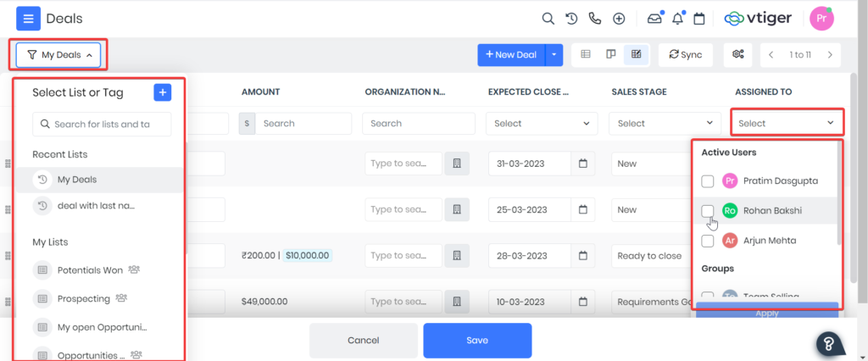Click the phone call icon
Image resolution: width=868 pixels, height=361 pixels.
tap(595, 19)
